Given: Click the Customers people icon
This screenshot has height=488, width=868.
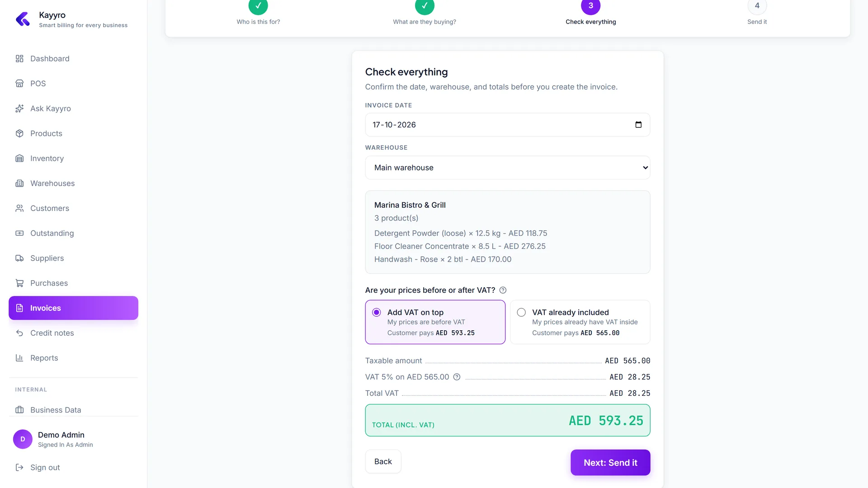Looking at the screenshot, I should pyautogui.click(x=19, y=208).
